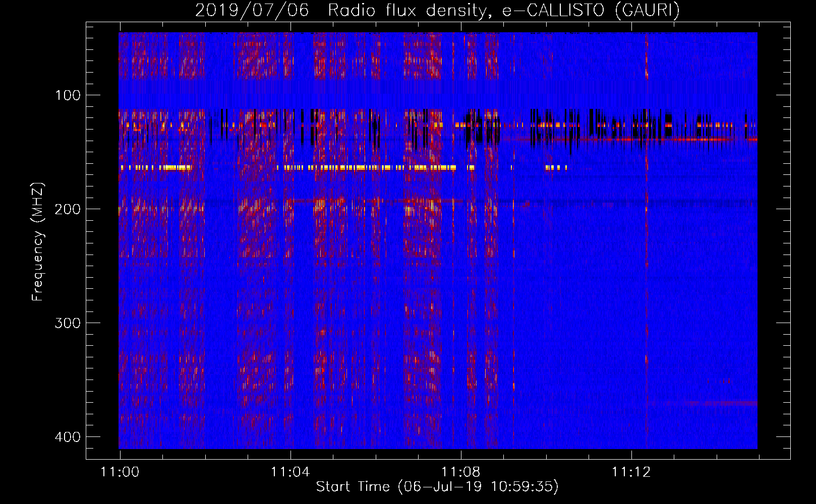
Task: Select the Frequency (MHZ) axis label
Action: 38,241
